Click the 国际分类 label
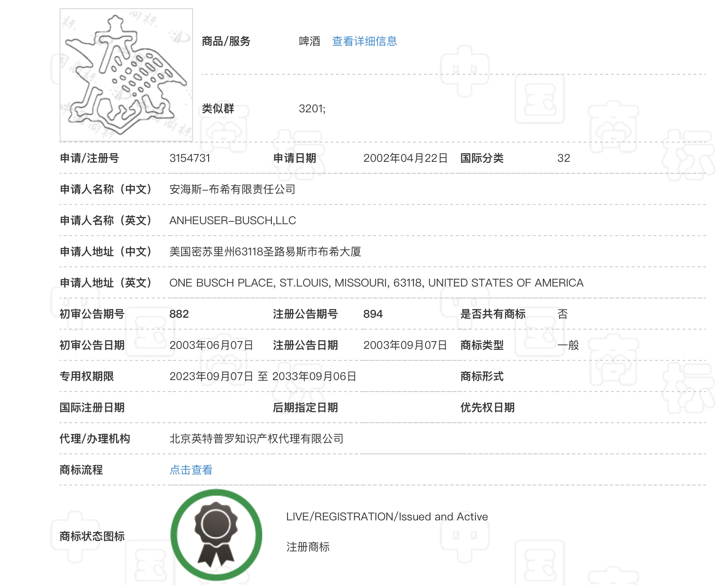Viewport: 728px width, 585px height. pyautogui.click(x=482, y=158)
